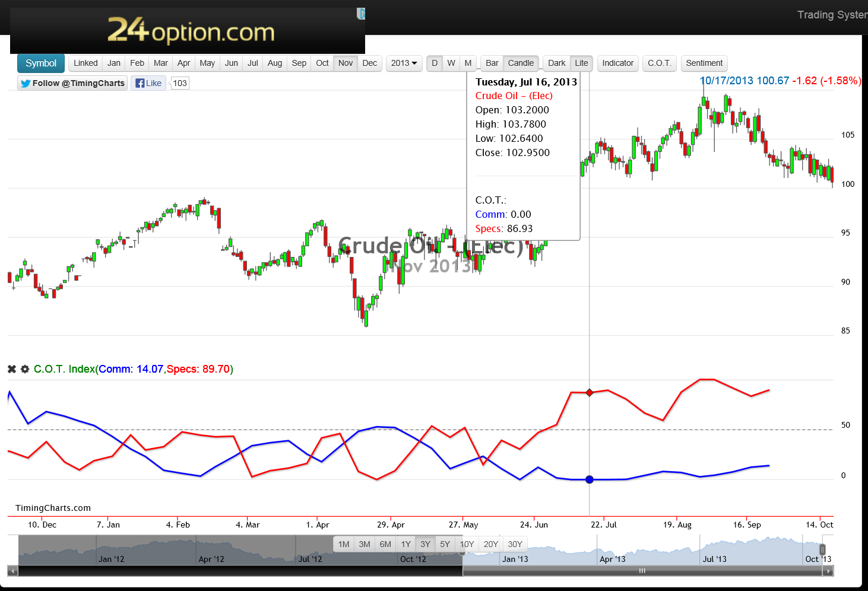The height and width of the screenshot is (591, 868).
Task: Toggle to Candle chart type
Action: [521, 63]
